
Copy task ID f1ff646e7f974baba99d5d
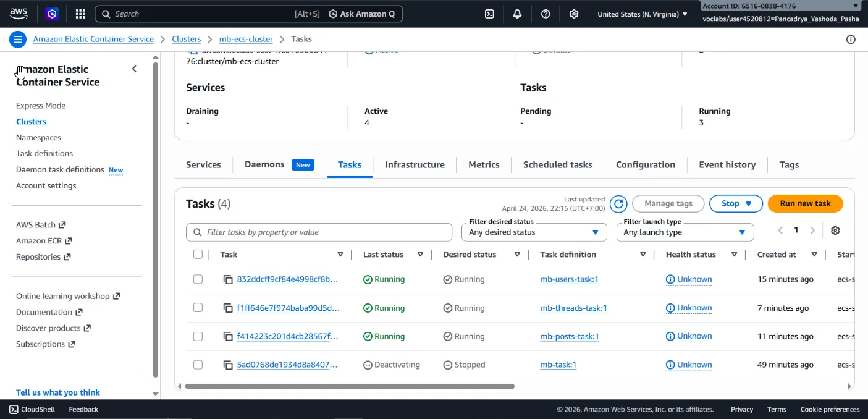pyautogui.click(x=228, y=308)
